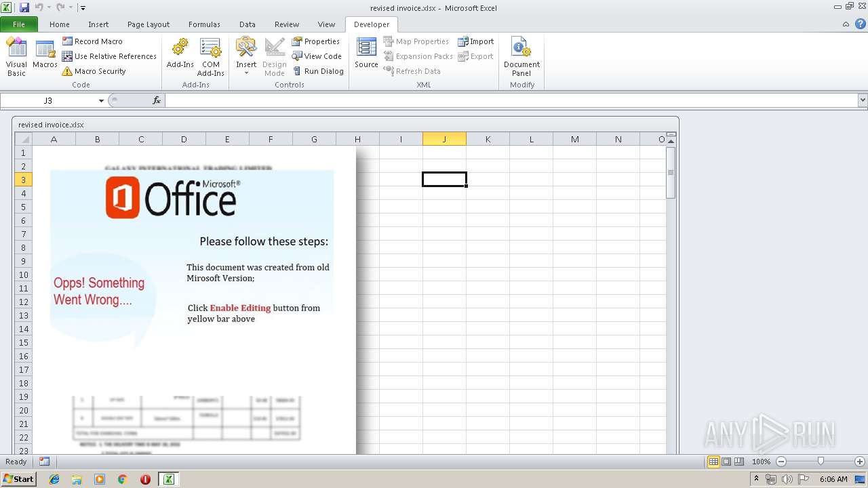Click the zoom slider handle
The image size is (868, 488).
821,462
